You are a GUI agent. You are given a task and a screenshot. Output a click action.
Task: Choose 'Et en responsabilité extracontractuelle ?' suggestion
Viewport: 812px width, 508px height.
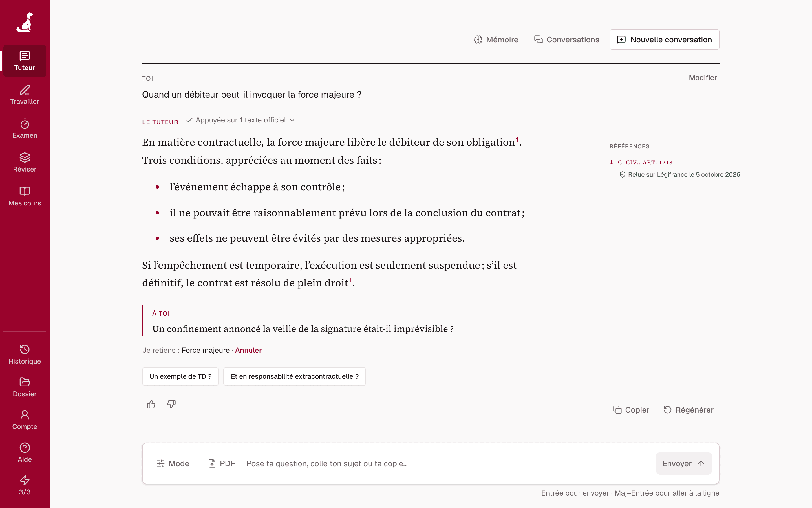click(x=295, y=376)
